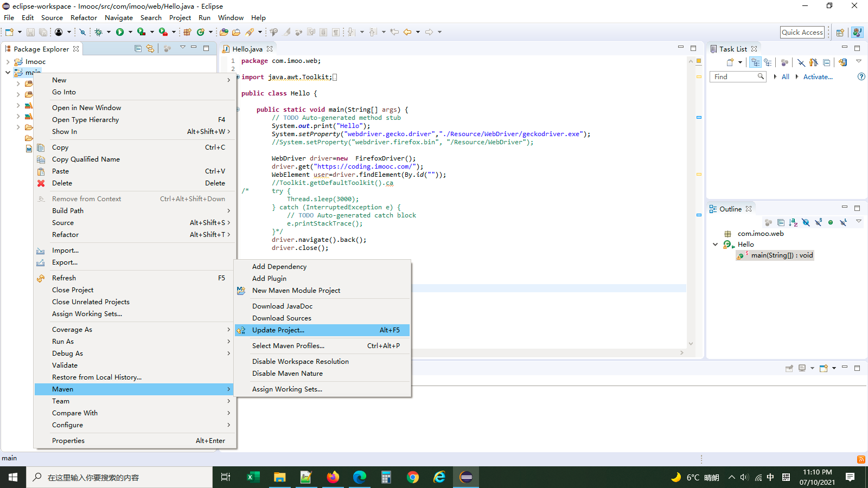Image resolution: width=868 pixels, height=488 pixels.
Task: Open the New Task icon in Task List
Action: click(x=730, y=62)
